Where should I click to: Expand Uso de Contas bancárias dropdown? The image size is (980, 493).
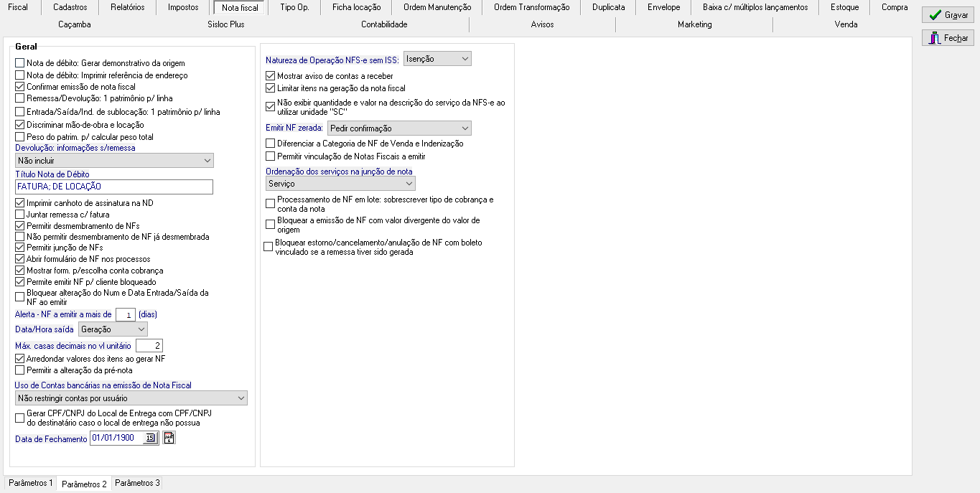pos(131,398)
